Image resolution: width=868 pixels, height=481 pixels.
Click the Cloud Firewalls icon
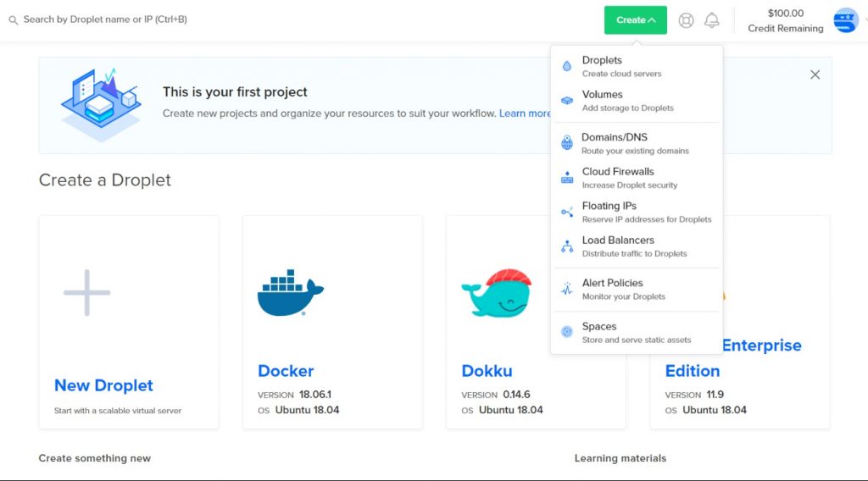tap(567, 178)
